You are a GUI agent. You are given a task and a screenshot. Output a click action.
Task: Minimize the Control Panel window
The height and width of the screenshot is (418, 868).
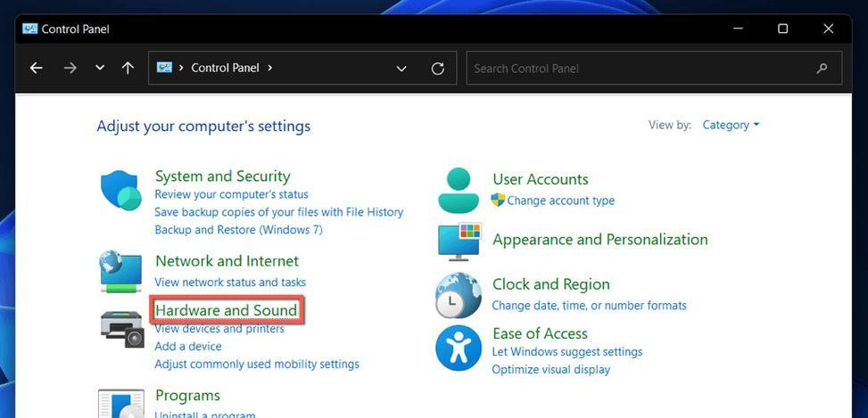coord(738,29)
